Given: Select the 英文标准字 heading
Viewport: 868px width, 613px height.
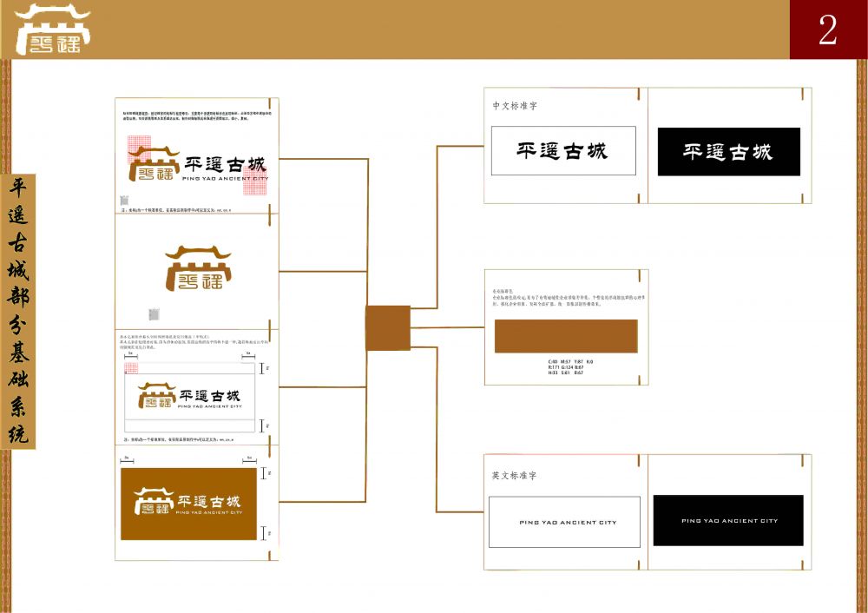Looking at the screenshot, I should (514, 476).
